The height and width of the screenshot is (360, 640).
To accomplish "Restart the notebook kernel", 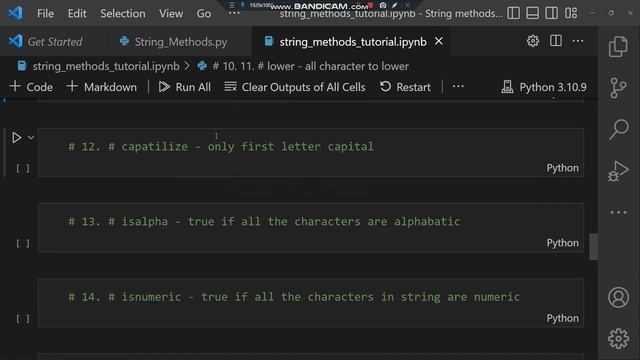I will point(405,87).
